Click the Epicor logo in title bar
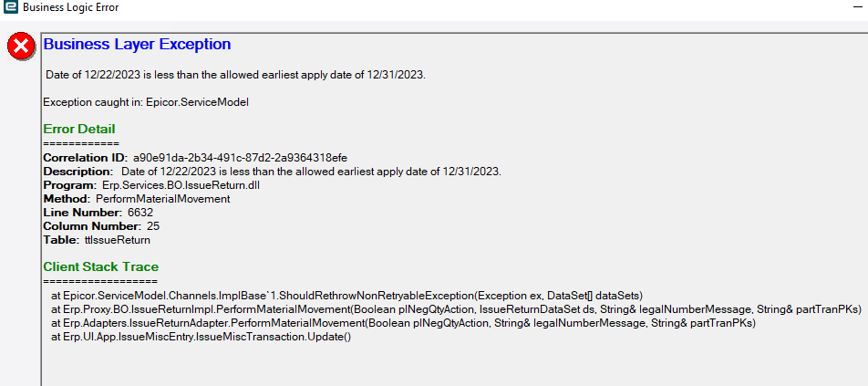The width and height of the screenshot is (868, 386). [x=8, y=7]
